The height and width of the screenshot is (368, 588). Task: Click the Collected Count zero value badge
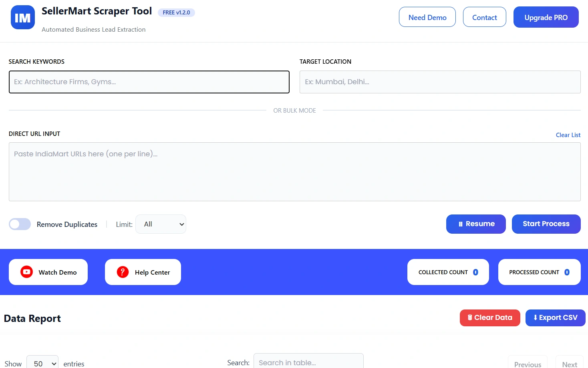[475, 272]
